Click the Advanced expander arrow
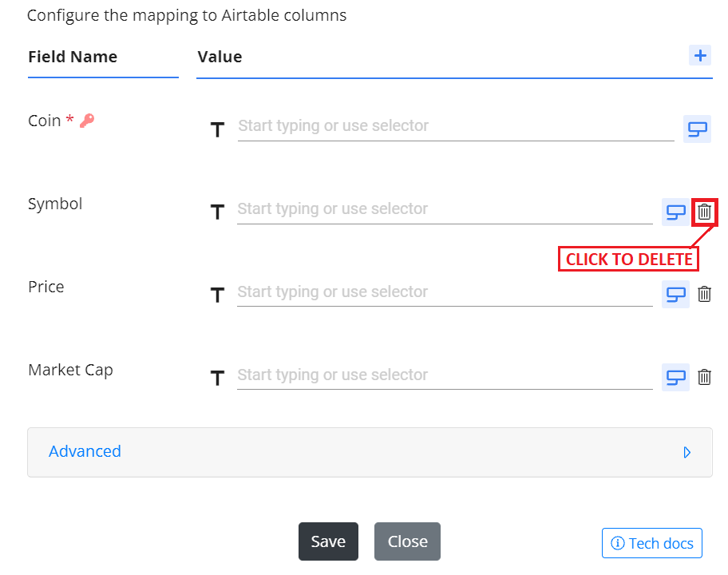The image size is (728, 575). coord(687,452)
